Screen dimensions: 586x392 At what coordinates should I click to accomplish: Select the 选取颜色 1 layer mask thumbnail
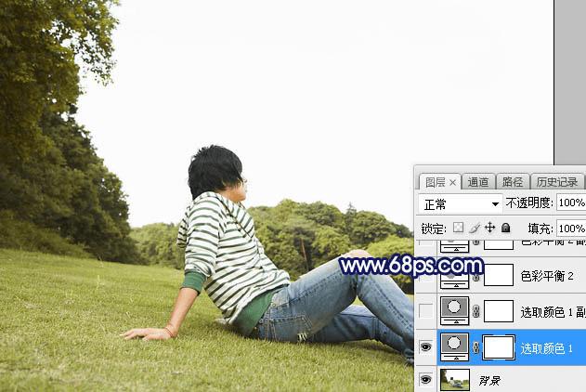pyautogui.click(x=499, y=347)
